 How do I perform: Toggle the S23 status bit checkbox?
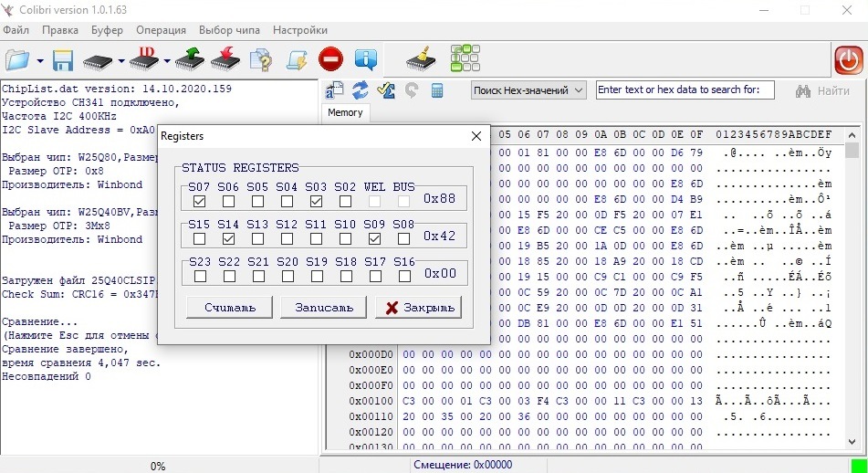[x=201, y=276]
